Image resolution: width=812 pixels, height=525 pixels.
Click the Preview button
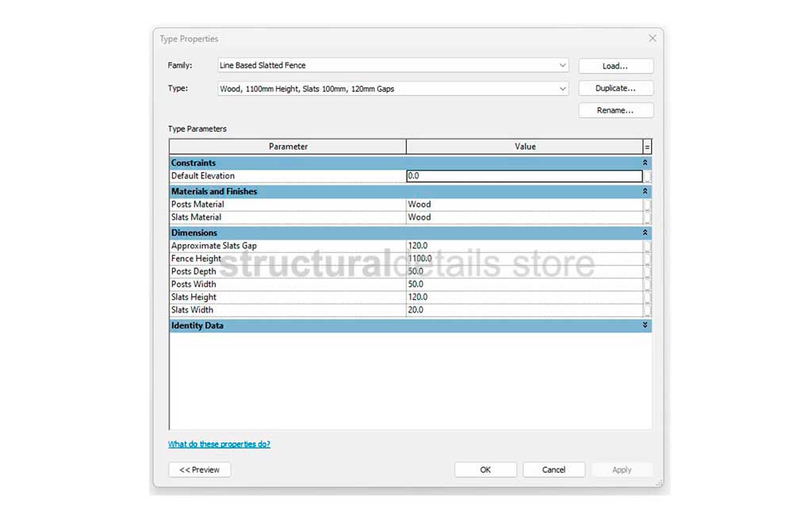tap(199, 469)
